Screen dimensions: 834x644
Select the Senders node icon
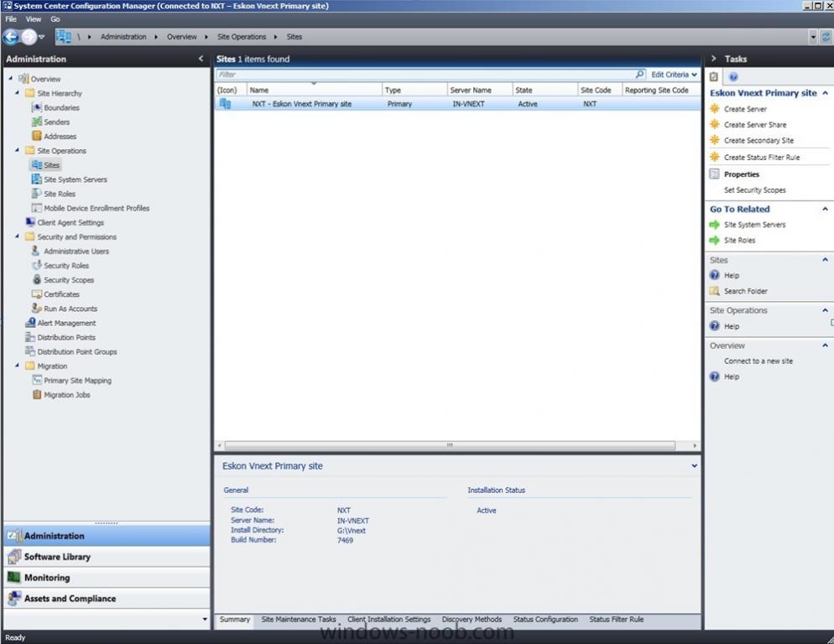click(x=37, y=122)
